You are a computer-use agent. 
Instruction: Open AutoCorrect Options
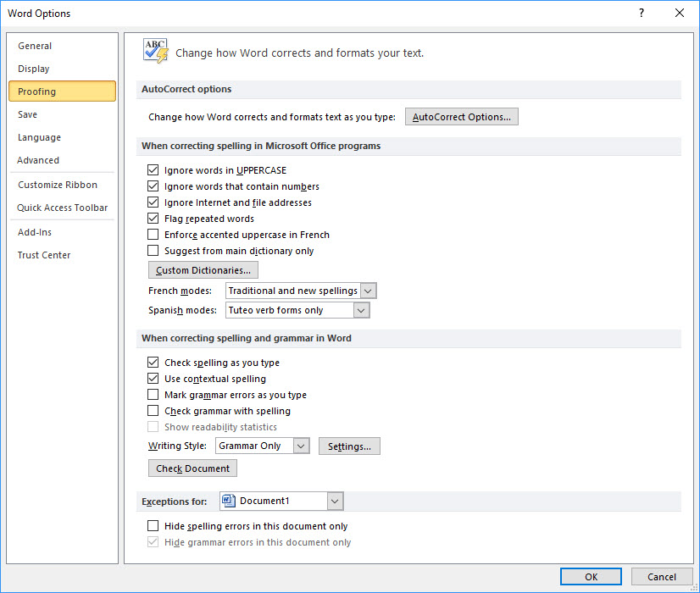(x=461, y=116)
